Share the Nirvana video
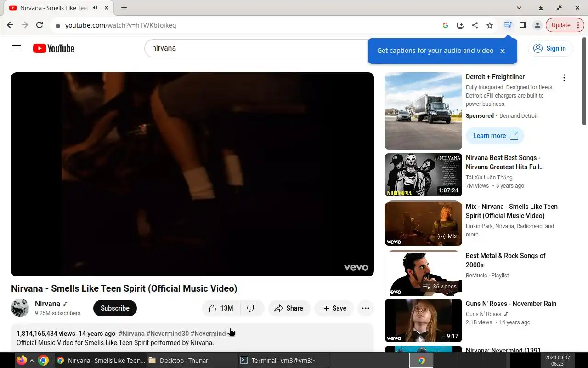The image size is (588, 368). coord(288,308)
